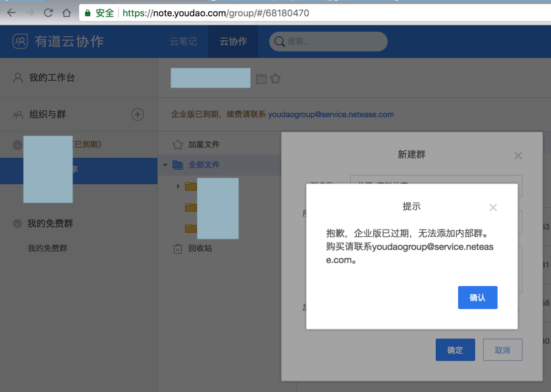The height and width of the screenshot is (392, 551).
Task: Expand the first subfolder under 全部文件
Action: pos(178,186)
